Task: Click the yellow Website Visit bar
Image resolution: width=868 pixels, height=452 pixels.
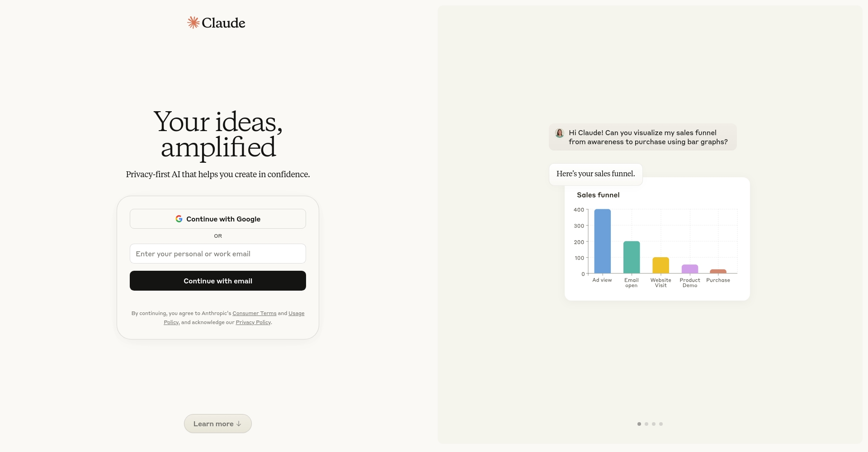Action: (660, 265)
